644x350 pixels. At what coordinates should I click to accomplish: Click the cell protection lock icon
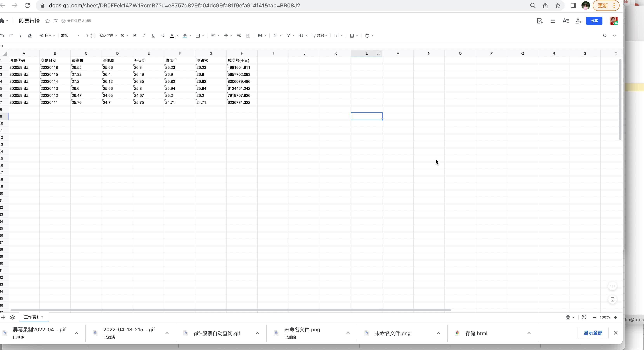[337, 36]
